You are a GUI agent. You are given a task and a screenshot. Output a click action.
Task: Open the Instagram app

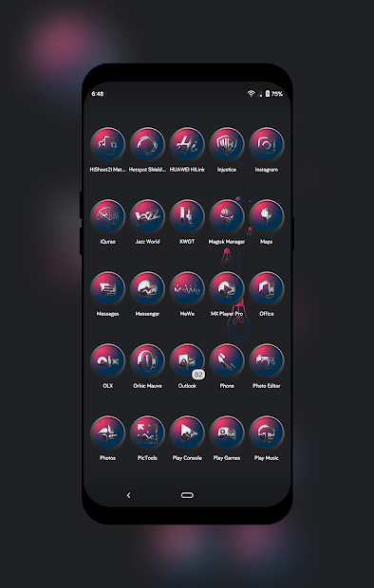(x=267, y=145)
